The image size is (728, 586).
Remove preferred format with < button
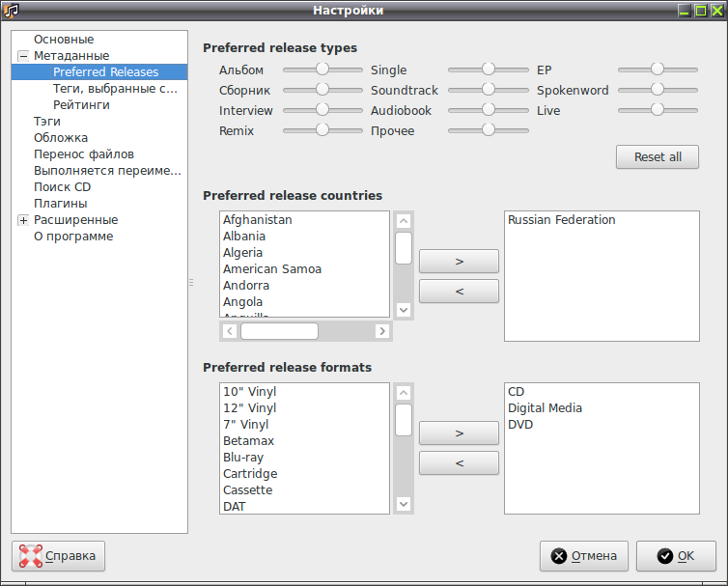pos(460,463)
